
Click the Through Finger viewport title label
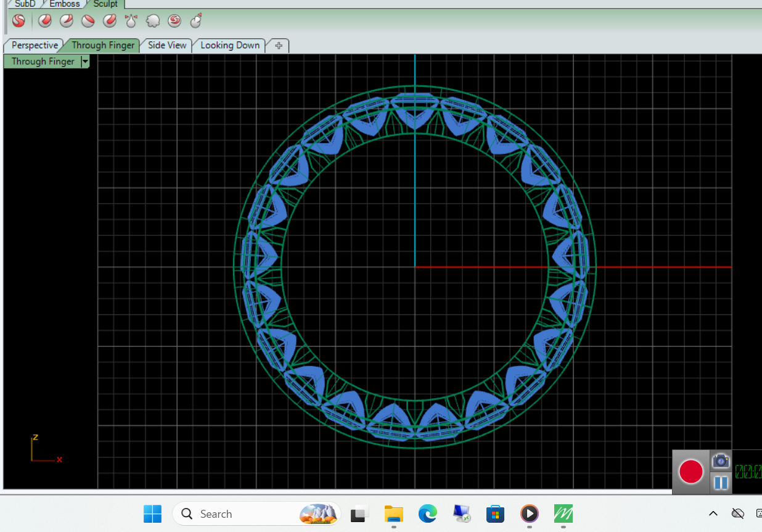43,61
